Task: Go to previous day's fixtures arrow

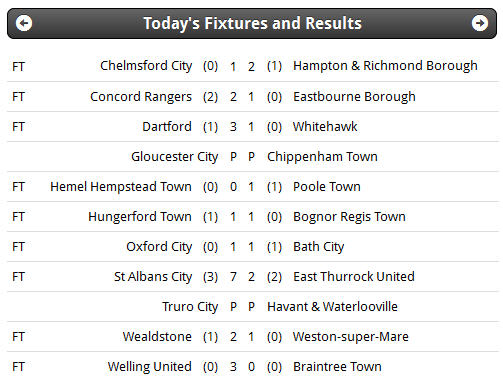Action: (24, 23)
